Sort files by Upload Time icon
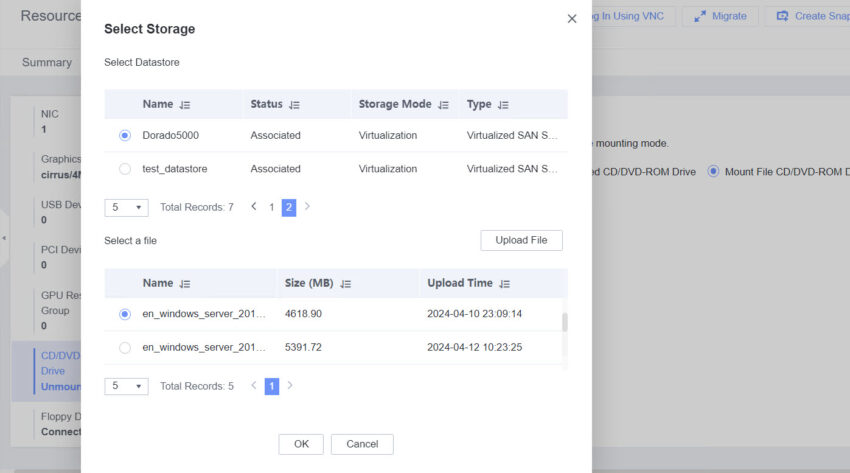Image resolution: width=850 pixels, height=473 pixels. pos(504,284)
